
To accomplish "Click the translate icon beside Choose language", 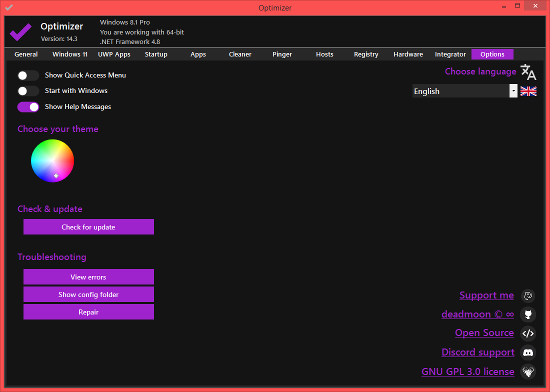I will [528, 72].
